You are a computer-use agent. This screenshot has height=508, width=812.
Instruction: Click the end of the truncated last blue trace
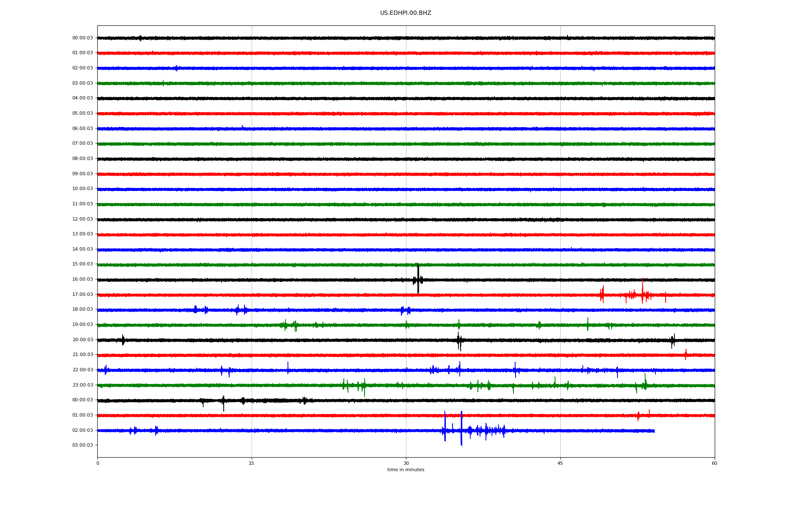tap(654, 431)
